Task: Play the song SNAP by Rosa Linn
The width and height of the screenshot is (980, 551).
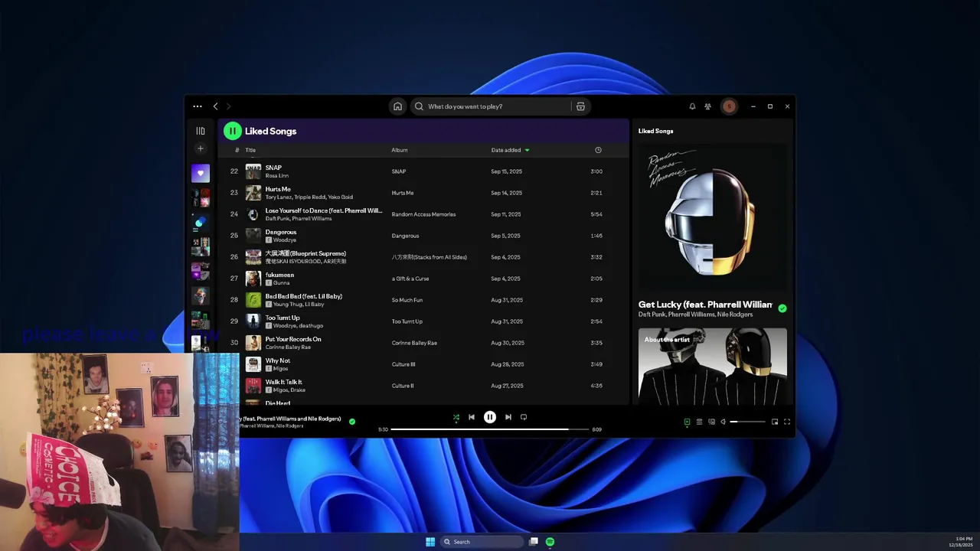Action: click(425, 171)
